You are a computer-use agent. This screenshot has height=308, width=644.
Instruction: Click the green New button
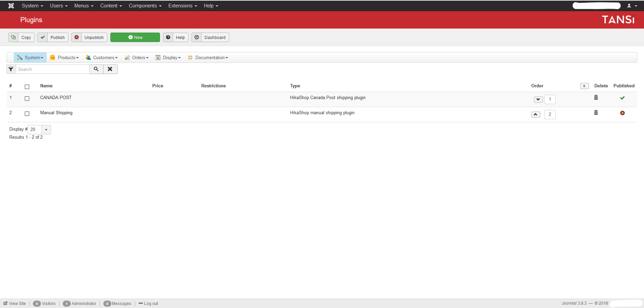[x=135, y=37]
